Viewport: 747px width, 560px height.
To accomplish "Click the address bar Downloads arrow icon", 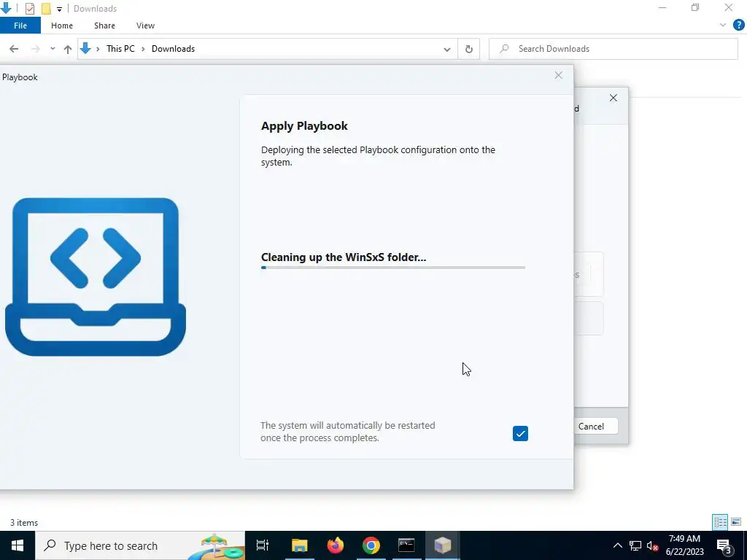I will [86, 48].
